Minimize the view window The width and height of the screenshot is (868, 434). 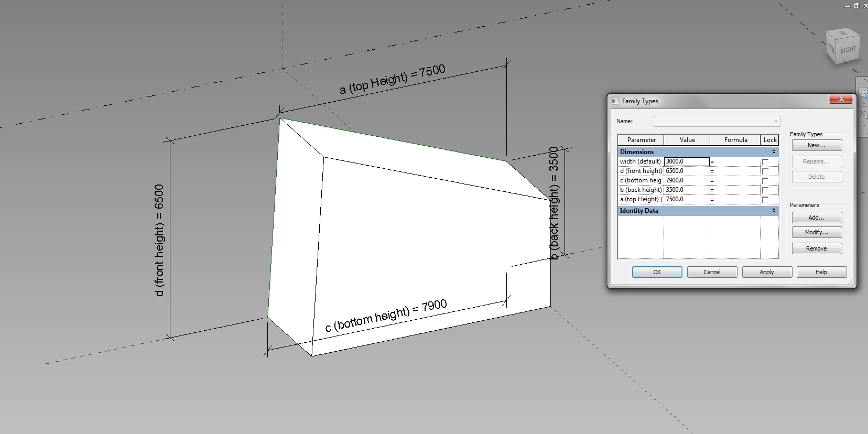(848, 6)
